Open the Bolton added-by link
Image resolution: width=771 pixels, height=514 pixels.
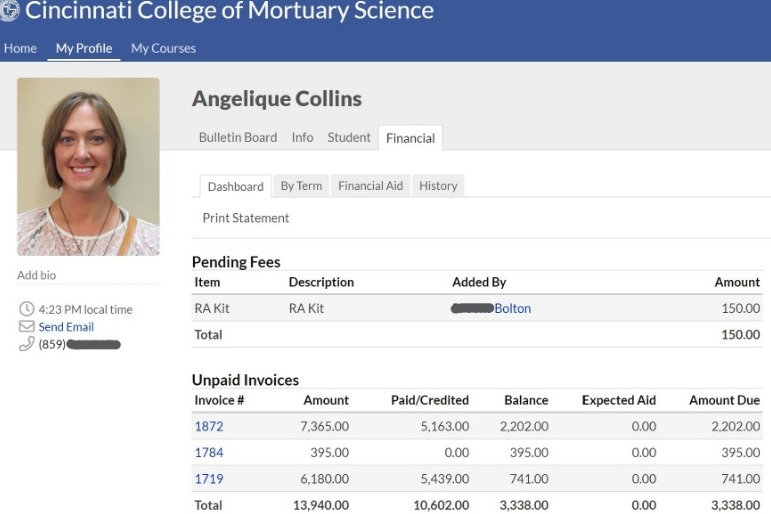(x=513, y=308)
